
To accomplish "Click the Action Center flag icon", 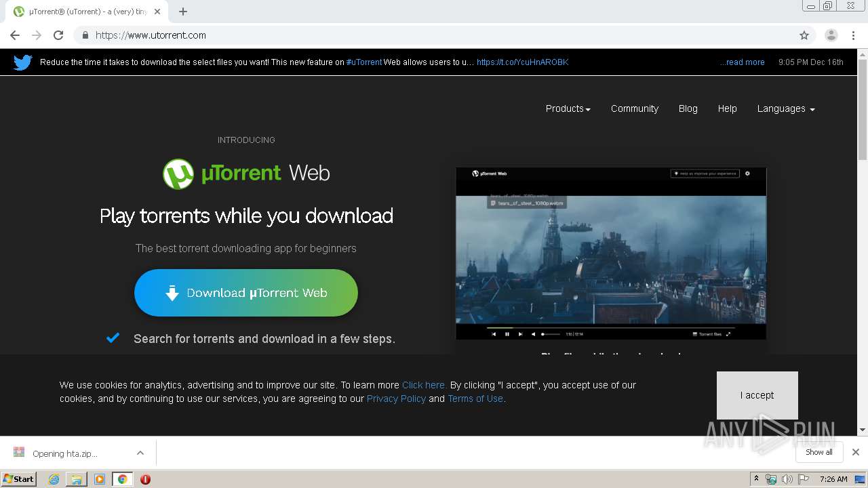I will [x=804, y=479].
